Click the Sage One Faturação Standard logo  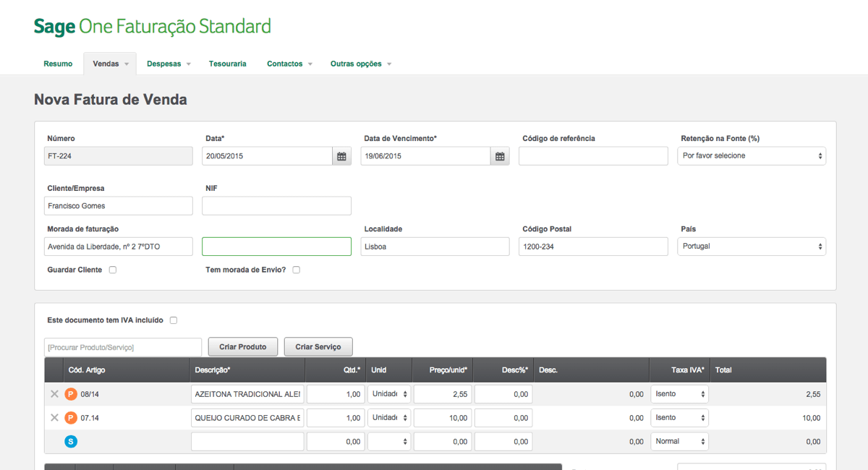click(152, 27)
